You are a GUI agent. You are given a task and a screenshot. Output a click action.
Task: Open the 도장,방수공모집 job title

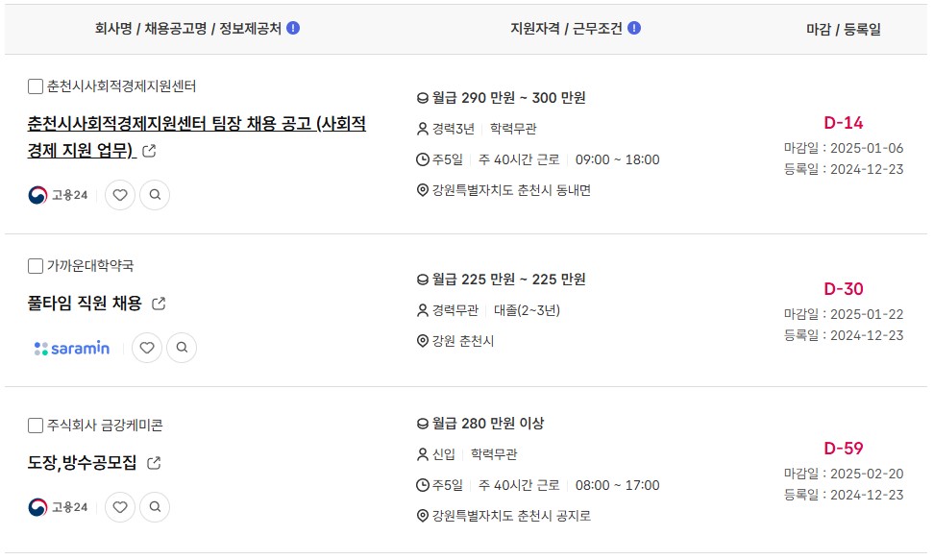pos(83,463)
